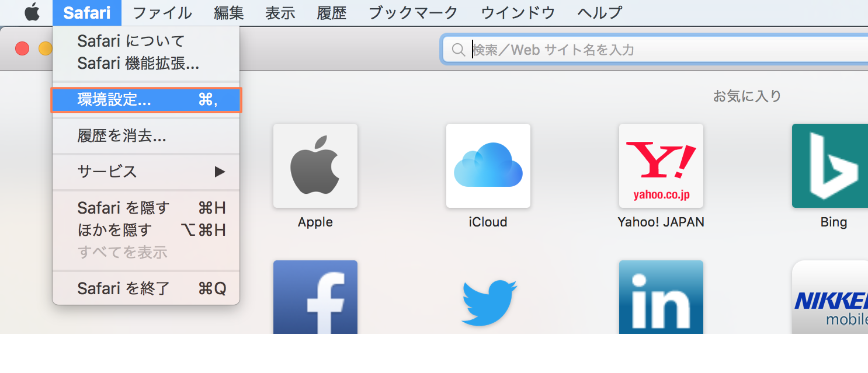This screenshot has width=868, height=373.
Task: Click the Bing label text
Action: 834,222
